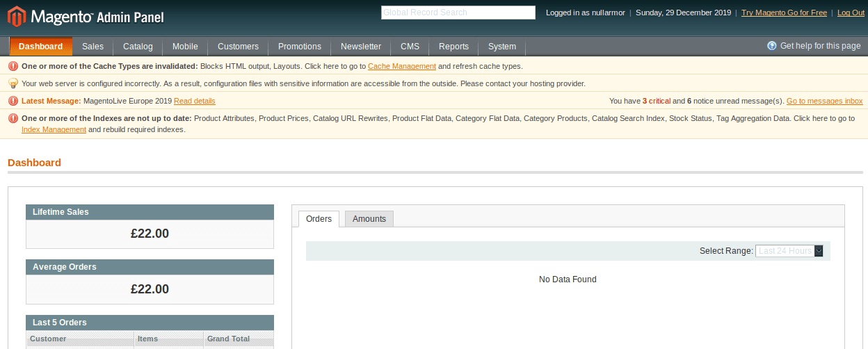This screenshot has height=349, width=868.
Task: Go to messages inbox link
Action: pyautogui.click(x=825, y=101)
